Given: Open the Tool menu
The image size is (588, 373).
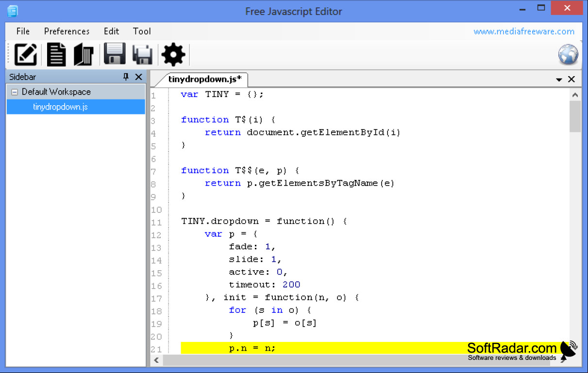Looking at the screenshot, I should 142,31.
